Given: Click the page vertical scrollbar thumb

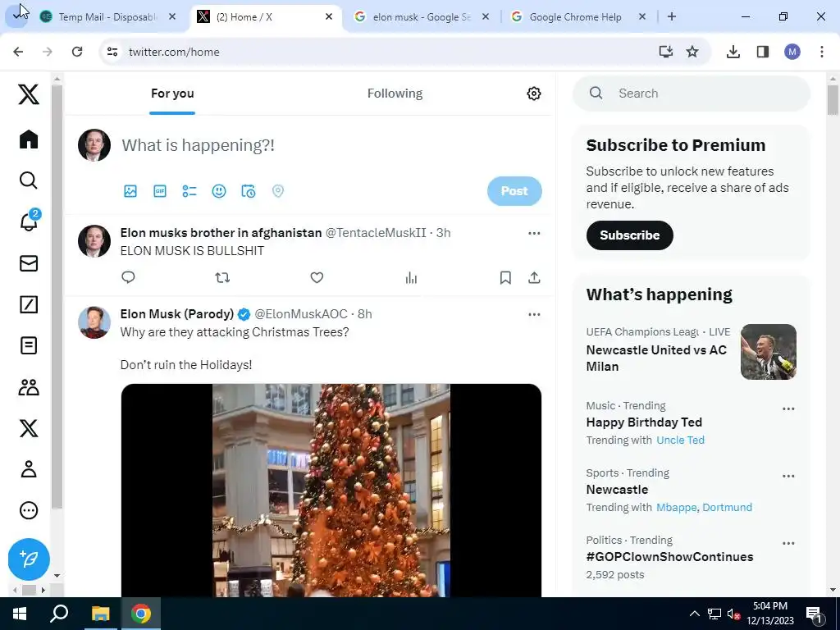Looking at the screenshot, I should pos(833,99).
